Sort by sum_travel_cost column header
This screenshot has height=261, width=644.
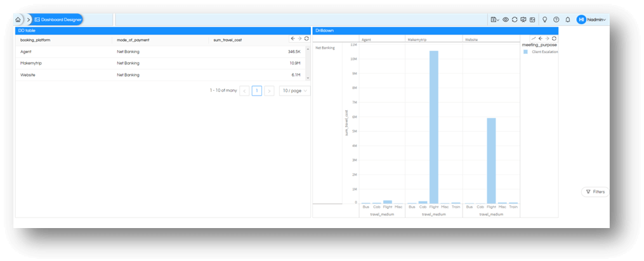tap(228, 40)
